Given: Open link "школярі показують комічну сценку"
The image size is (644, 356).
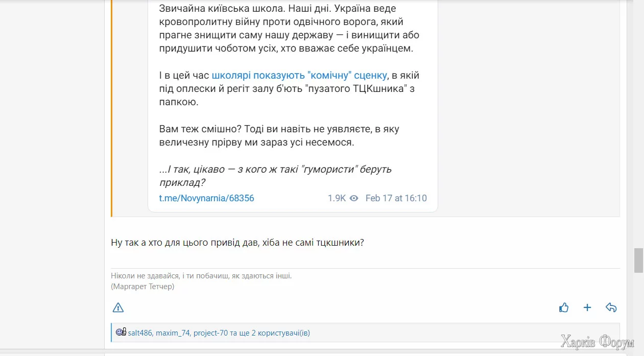Looking at the screenshot, I should tap(299, 76).
